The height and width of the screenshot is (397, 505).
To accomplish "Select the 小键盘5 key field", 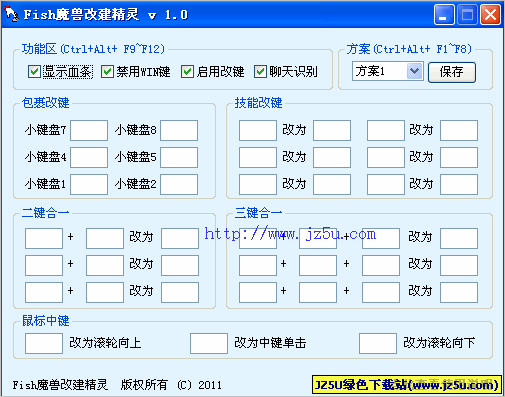I will pyautogui.click(x=179, y=157).
